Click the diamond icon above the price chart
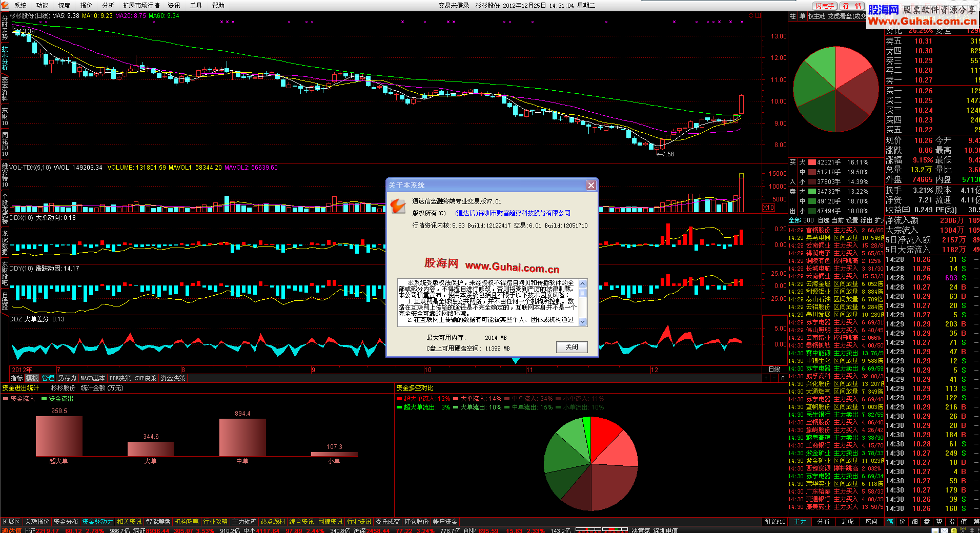The image size is (980, 533). (751, 16)
